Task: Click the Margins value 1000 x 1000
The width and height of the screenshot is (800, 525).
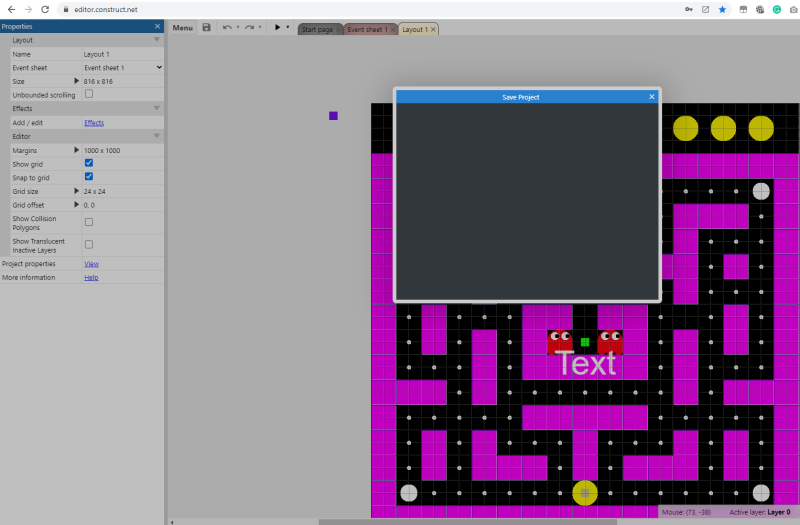Action: click(102, 151)
